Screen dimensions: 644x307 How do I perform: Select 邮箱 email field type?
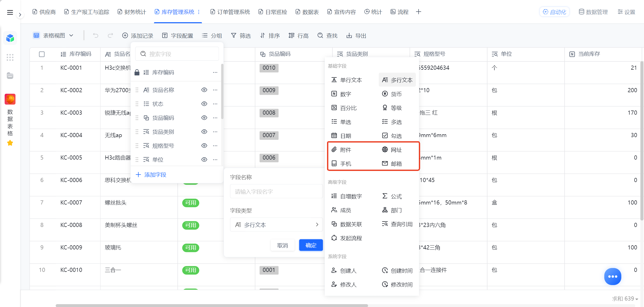[392, 164]
